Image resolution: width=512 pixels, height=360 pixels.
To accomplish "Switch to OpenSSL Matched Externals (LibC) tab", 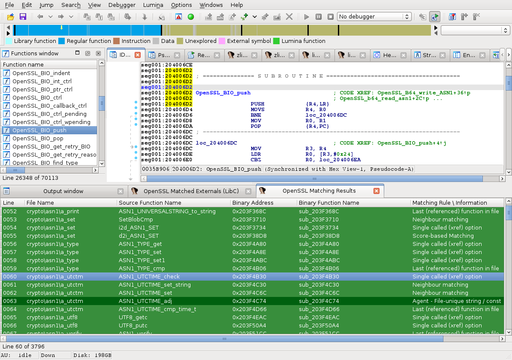I will click(x=191, y=191).
